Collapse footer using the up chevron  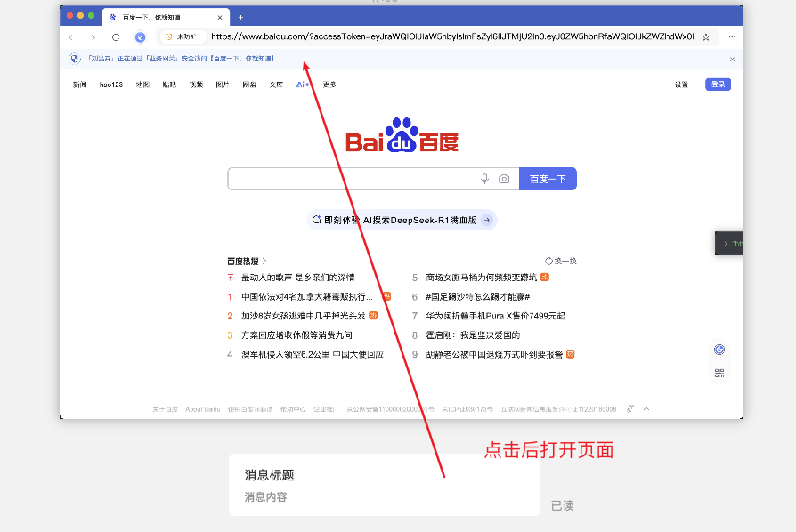(x=646, y=409)
